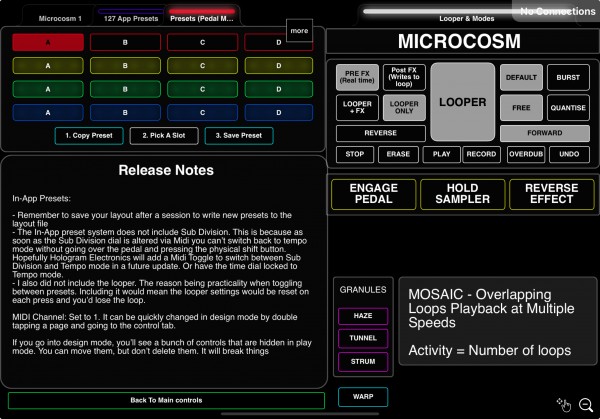Set loop direction to FORWARD
600x419 pixels.
tap(545, 133)
